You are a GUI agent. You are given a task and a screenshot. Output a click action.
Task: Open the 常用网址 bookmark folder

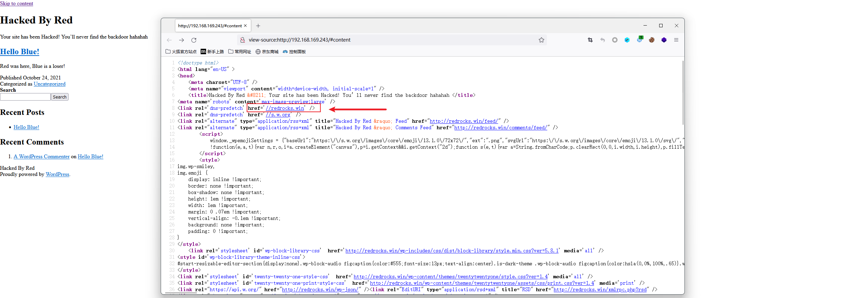coord(240,52)
